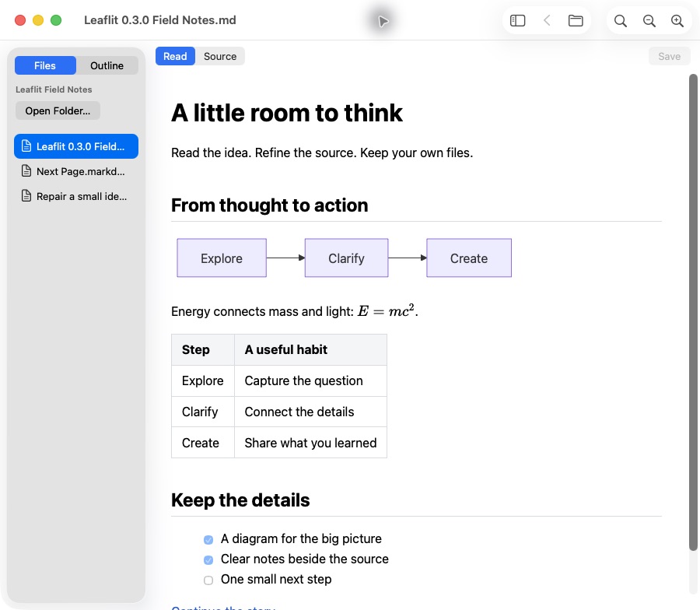Switch sidebar to Files tab
Image resolution: width=700 pixels, height=610 pixels.
click(45, 65)
